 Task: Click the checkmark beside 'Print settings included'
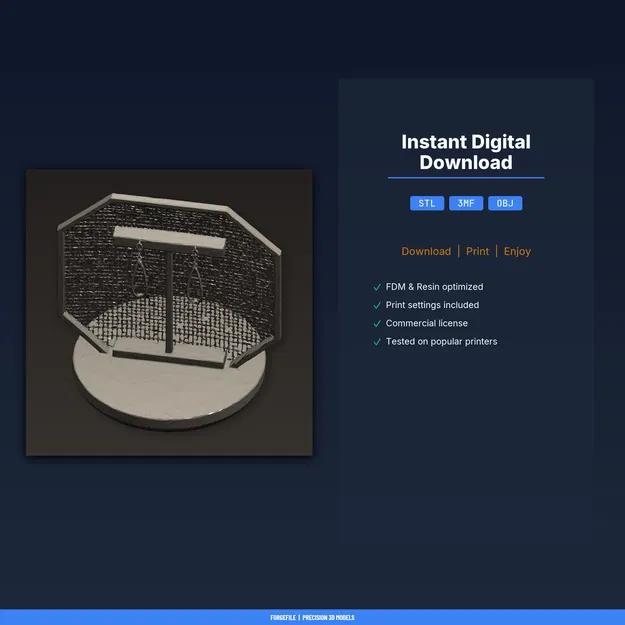click(377, 305)
